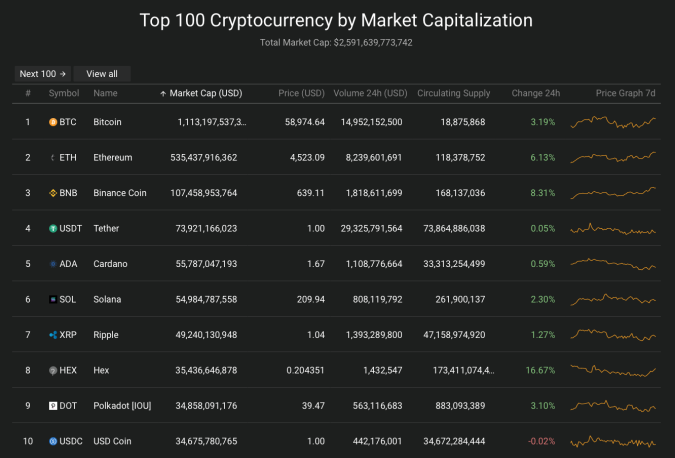Open Hex 7-day price graph

pos(613,370)
